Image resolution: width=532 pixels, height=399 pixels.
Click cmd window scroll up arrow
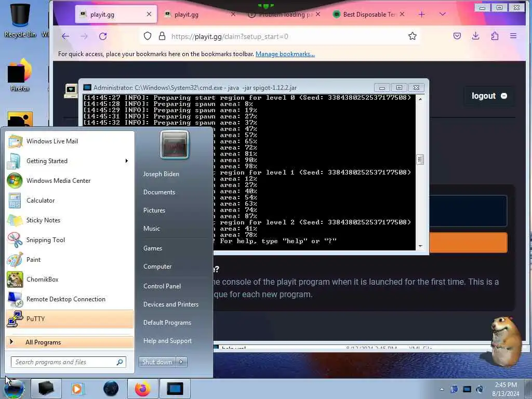pyautogui.click(x=420, y=99)
